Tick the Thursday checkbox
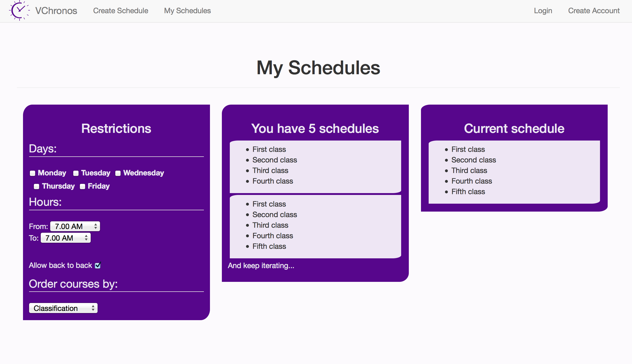The image size is (632, 364). click(x=36, y=186)
